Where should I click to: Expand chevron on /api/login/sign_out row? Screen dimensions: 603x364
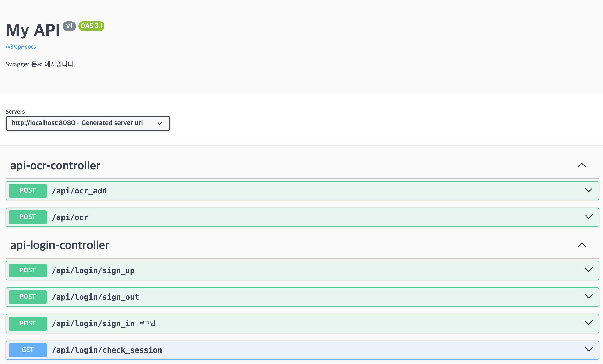[x=588, y=297]
